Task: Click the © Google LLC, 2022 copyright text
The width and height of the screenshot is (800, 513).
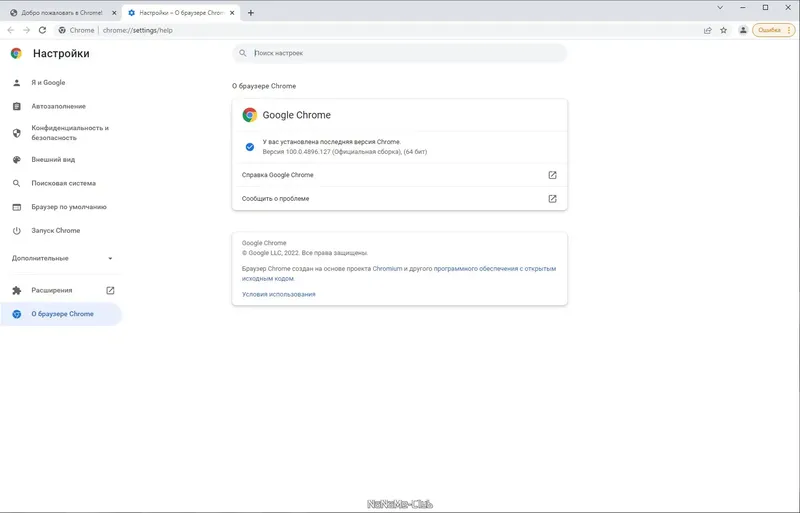Action: tap(305, 253)
